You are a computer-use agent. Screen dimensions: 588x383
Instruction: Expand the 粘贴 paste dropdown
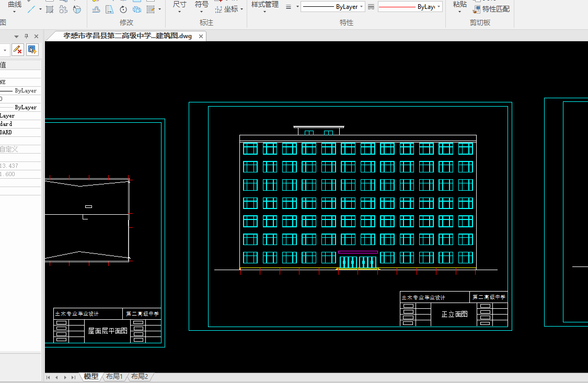[x=460, y=11]
